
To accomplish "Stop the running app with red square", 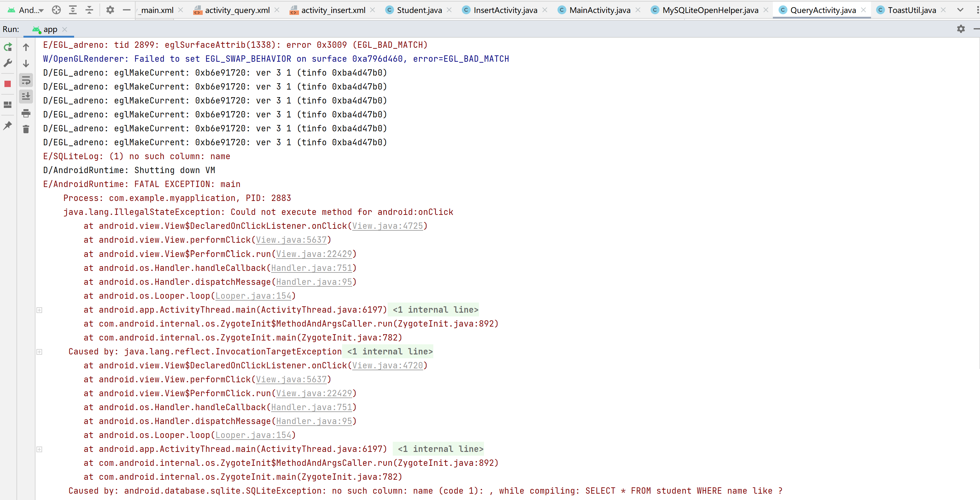I will pyautogui.click(x=8, y=84).
